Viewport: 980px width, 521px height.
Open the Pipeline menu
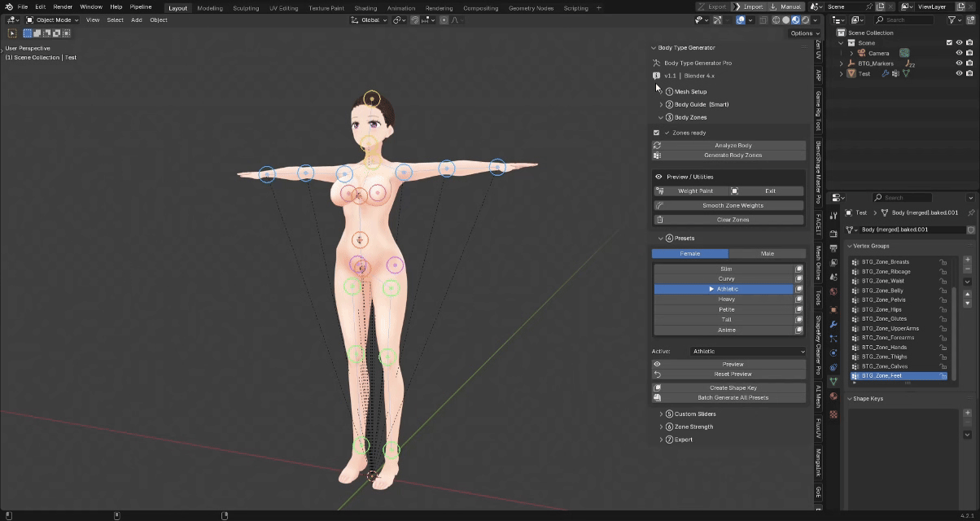(141, 7)
